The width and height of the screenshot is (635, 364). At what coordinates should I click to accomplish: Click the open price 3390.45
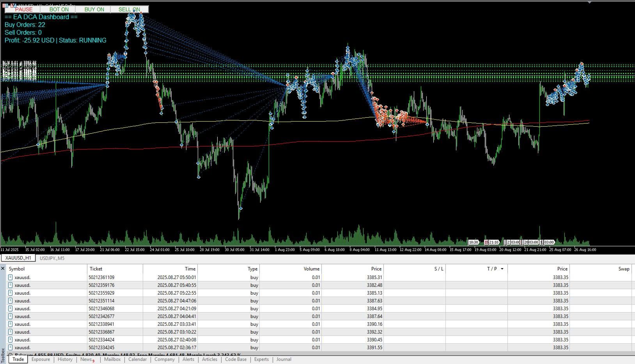tap(374, 340)
